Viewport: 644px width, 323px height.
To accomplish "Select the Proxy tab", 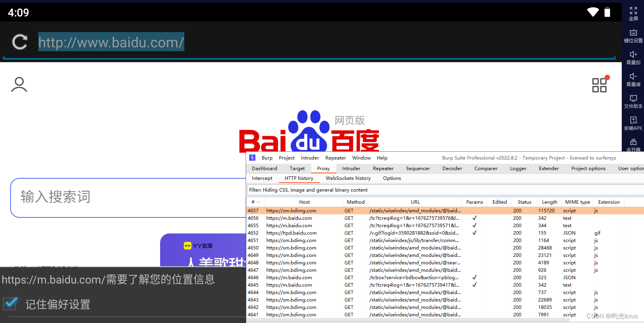I will (323, 169).
